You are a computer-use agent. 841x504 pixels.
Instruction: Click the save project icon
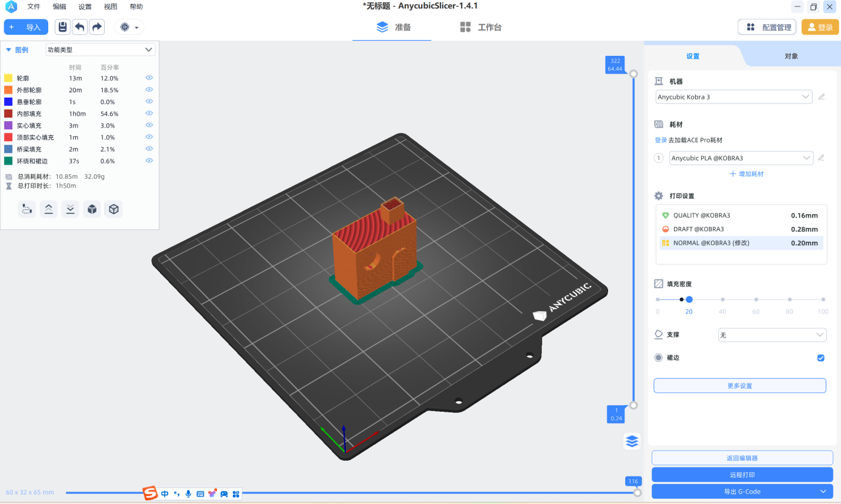[x=63, y=27]
